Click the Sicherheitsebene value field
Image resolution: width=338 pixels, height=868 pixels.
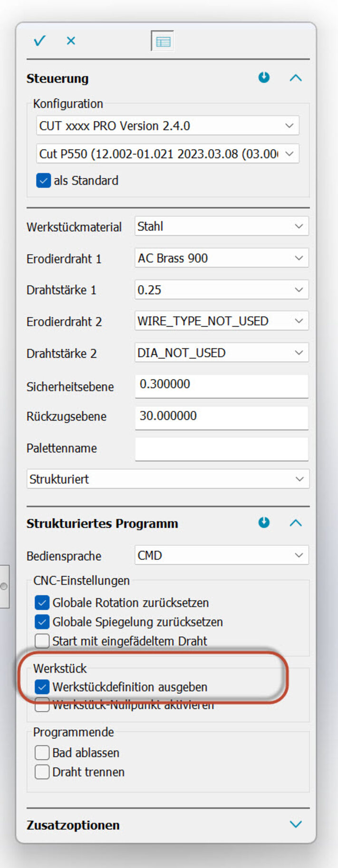(222, 385)
